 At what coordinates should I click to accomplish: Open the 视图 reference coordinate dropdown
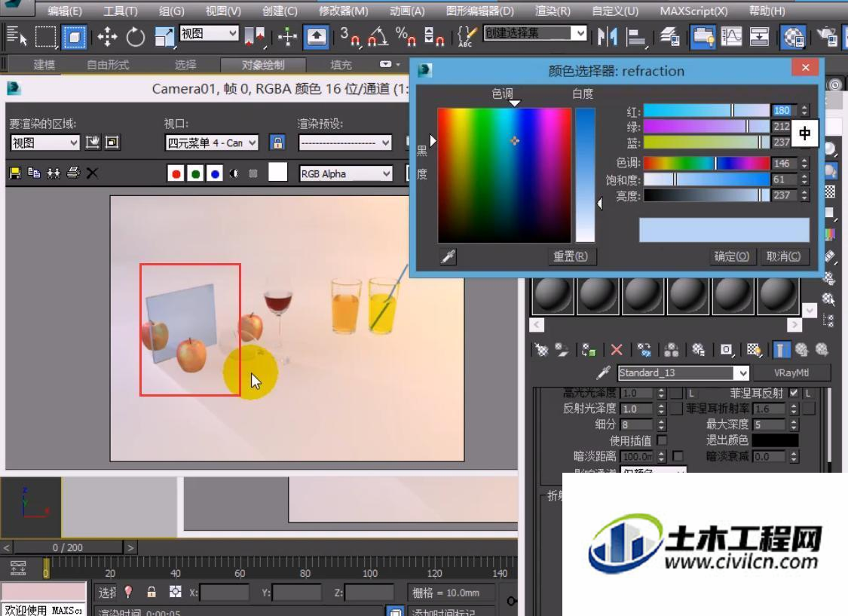[x=209, y=33]
